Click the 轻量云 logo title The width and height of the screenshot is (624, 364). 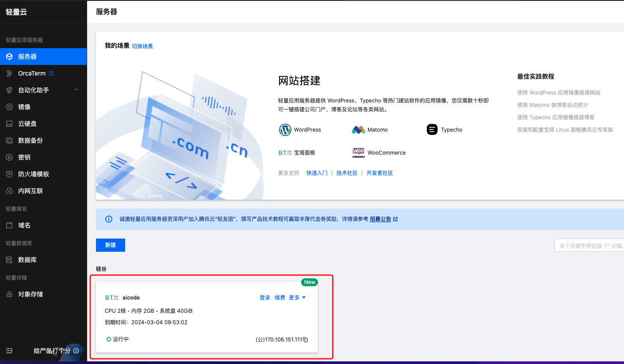click(16, 12)
